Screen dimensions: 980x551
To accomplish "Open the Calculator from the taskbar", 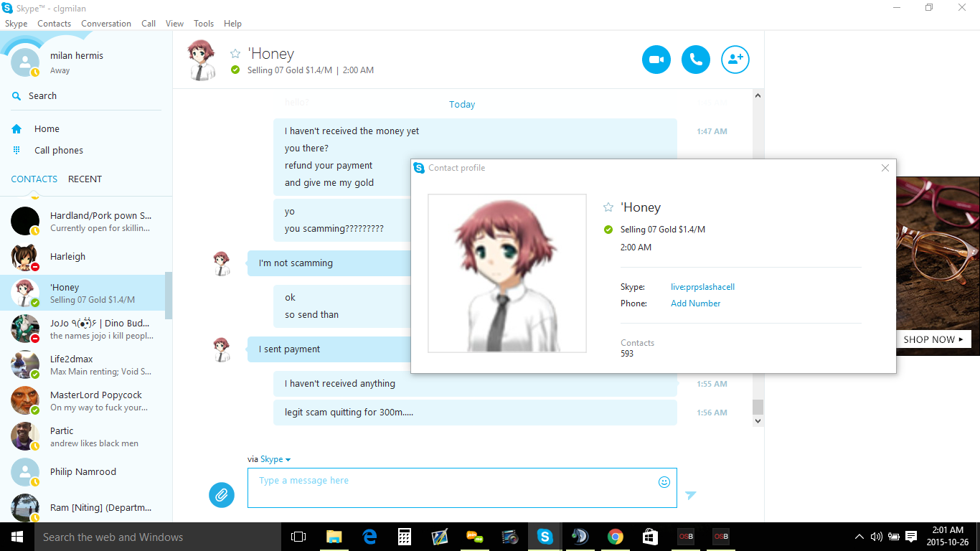I will pos(405,537).
